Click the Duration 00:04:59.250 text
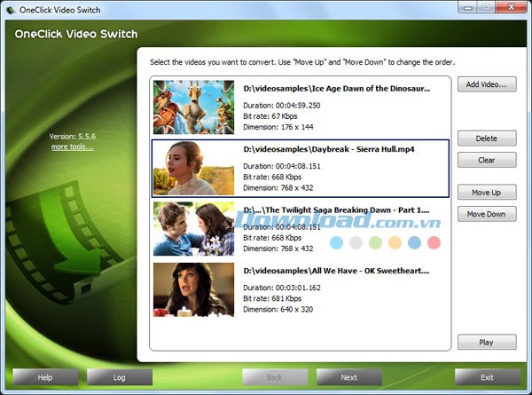The height and width of the screenshot is (395, 532). (x=282, y=106)
